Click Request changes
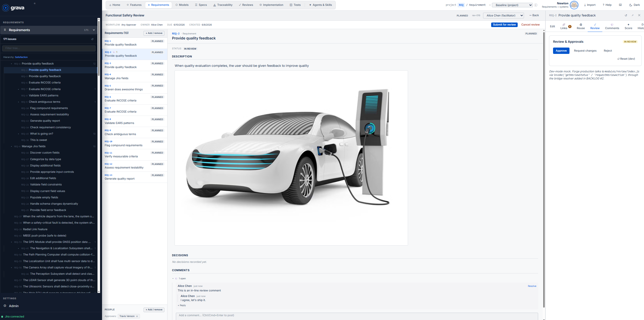This screenshot has width=644, height=320. 585,51
